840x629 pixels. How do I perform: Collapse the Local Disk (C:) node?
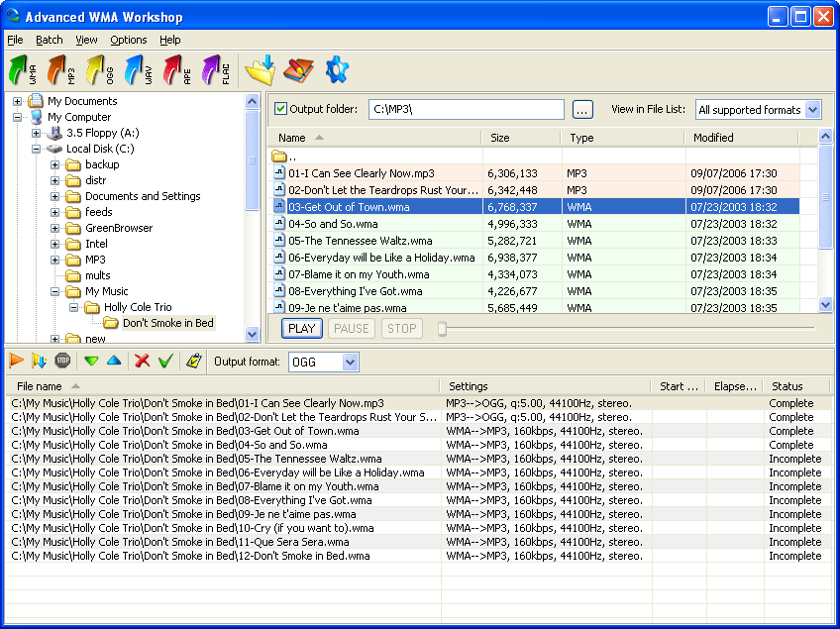pyautogui.click(x=36, y=149)
